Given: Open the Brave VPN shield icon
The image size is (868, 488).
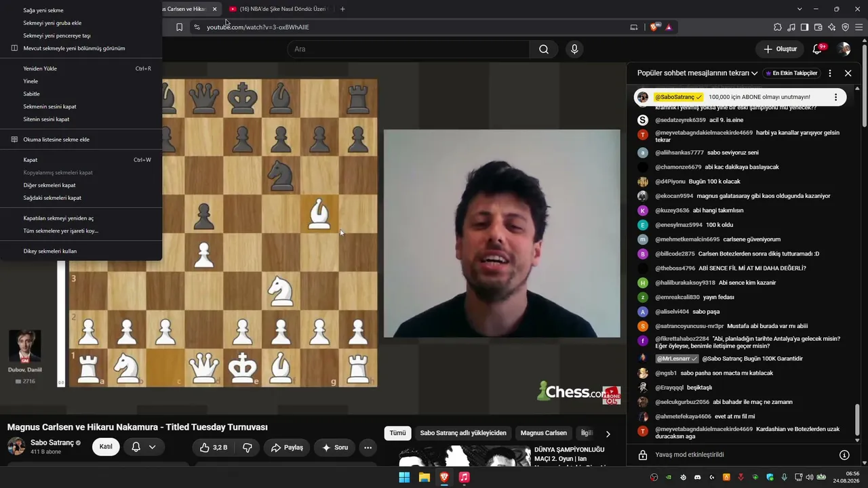Looking at the screenshot, I should (845, 27).
